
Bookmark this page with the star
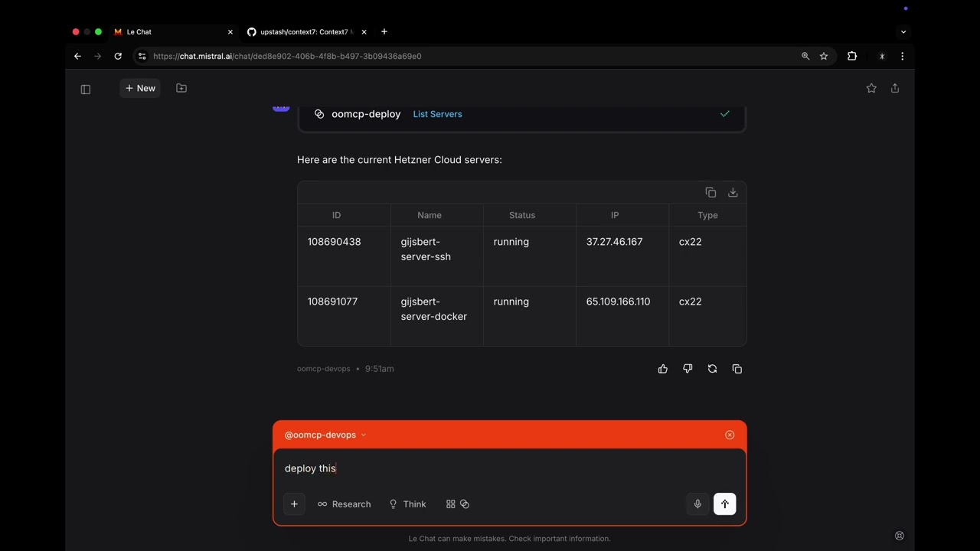click(824, 56)
